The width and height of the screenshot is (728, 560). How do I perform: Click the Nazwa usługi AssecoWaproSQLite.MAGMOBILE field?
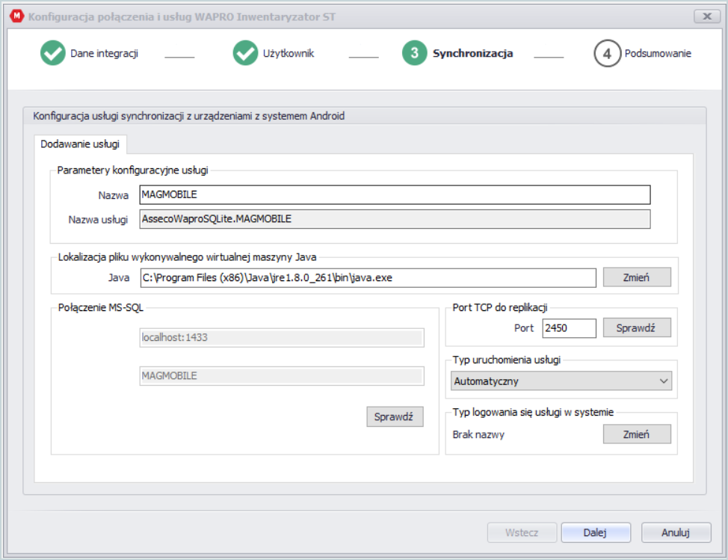pos(395,219)
